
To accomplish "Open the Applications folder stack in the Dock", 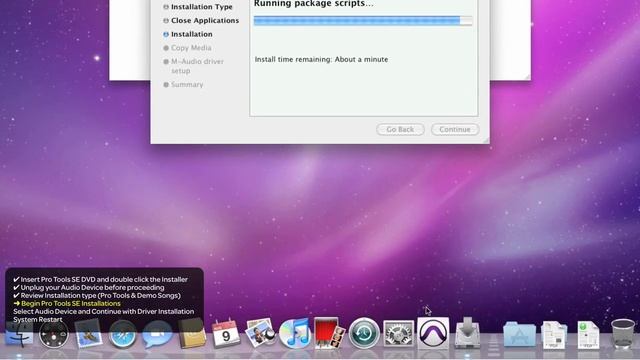I will [519, 335].
